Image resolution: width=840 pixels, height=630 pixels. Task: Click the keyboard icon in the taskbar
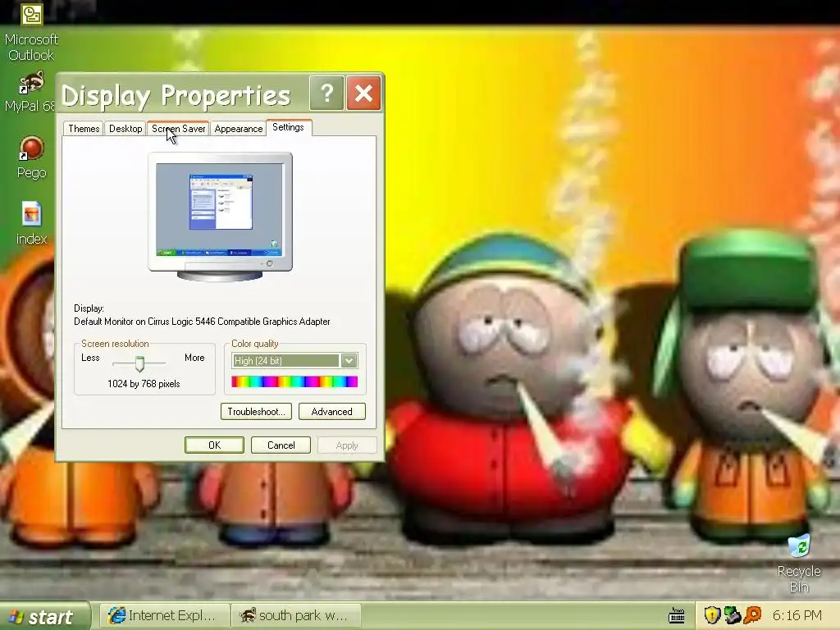tap(677, 616)
